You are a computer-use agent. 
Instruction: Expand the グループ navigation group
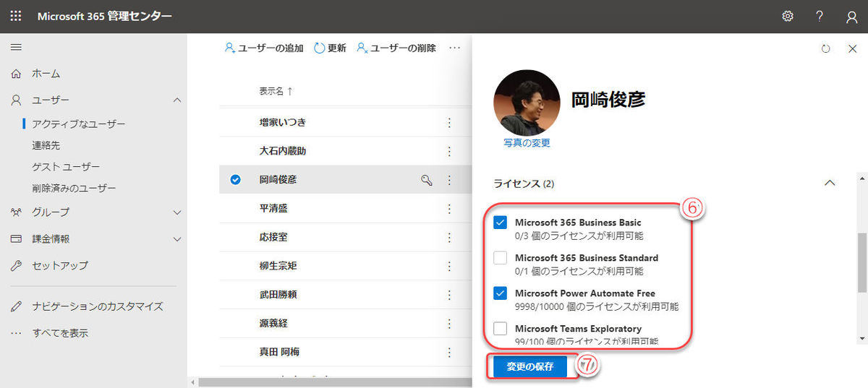pyautogui.click(x=177, y=212)
